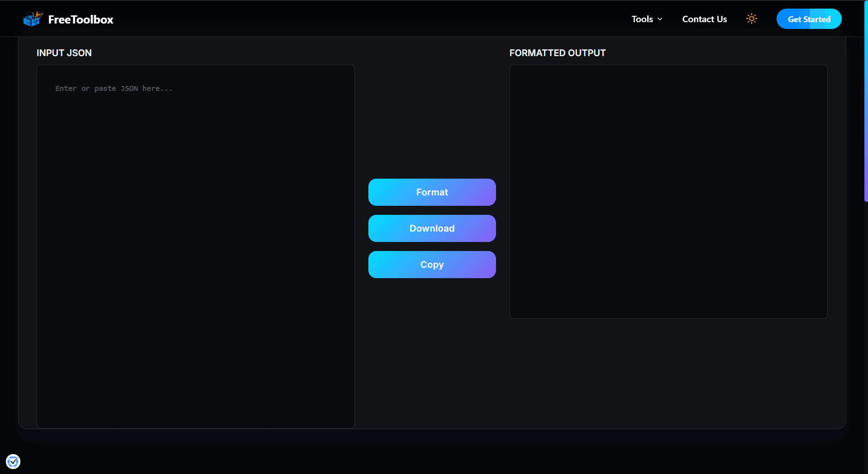This screenshot has width=868, height=474.
Task: Open the Tools navigation menu item
Action: (x=642, y=19)
